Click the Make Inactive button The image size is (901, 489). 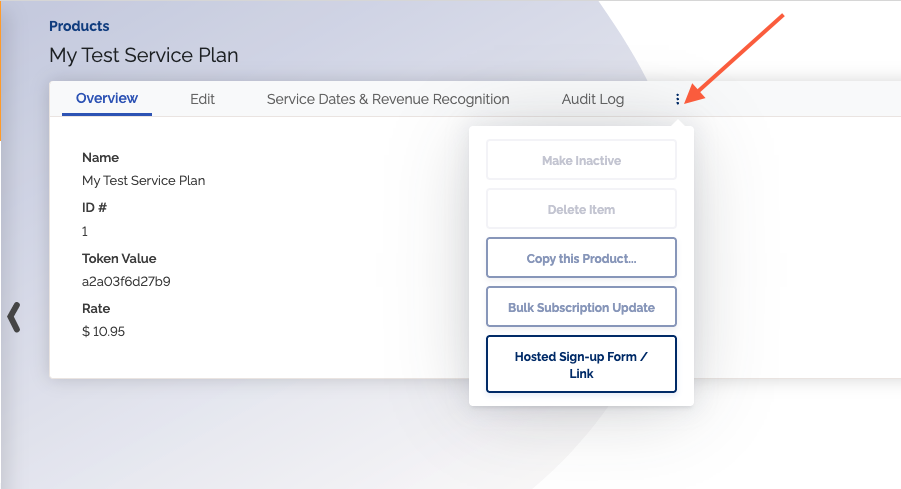(x=581, y=160)
